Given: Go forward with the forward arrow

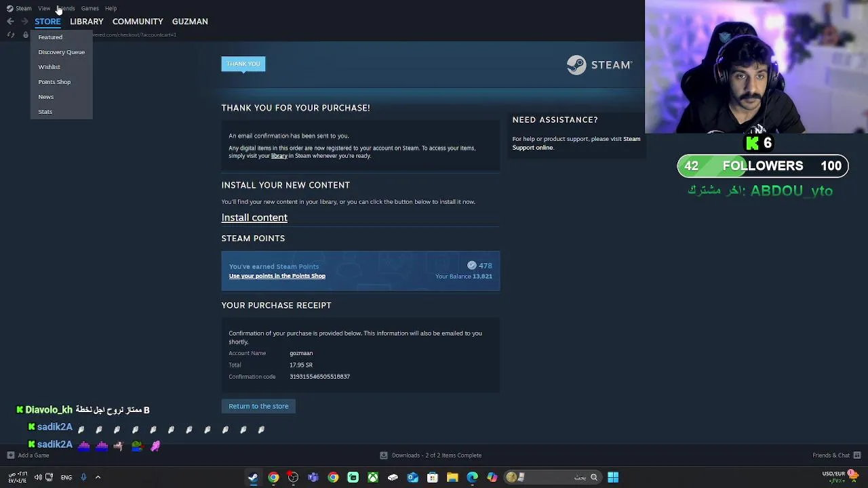Looking at the screenshot, I should pyautogui.click(x=24, y=22).
